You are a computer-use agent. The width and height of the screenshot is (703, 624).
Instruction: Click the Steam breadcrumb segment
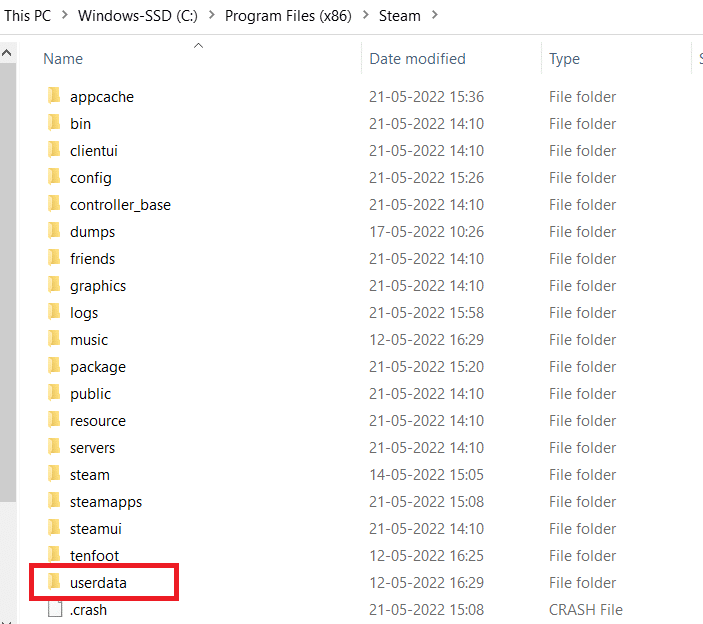399,16
